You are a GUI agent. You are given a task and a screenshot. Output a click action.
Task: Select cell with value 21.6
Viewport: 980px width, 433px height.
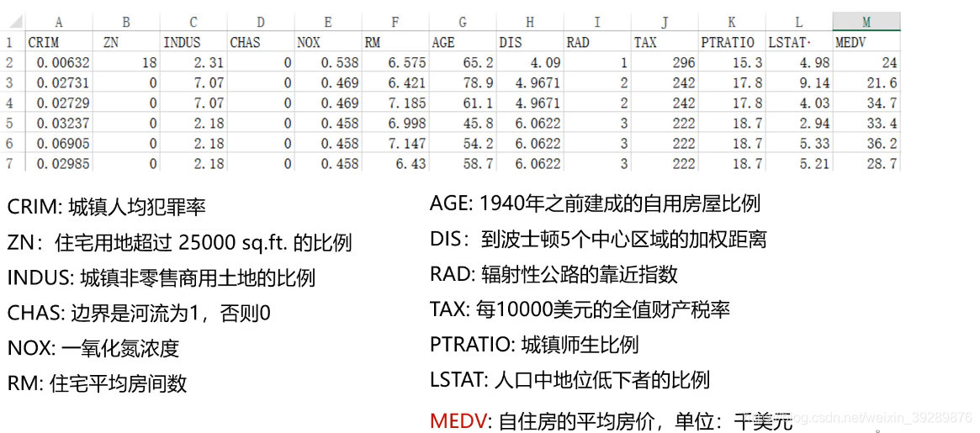pyautogui.click(x=866, y=83)
